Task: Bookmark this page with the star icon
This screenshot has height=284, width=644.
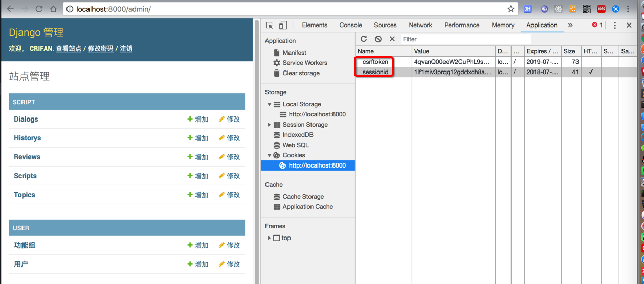Action: (510, 9)
